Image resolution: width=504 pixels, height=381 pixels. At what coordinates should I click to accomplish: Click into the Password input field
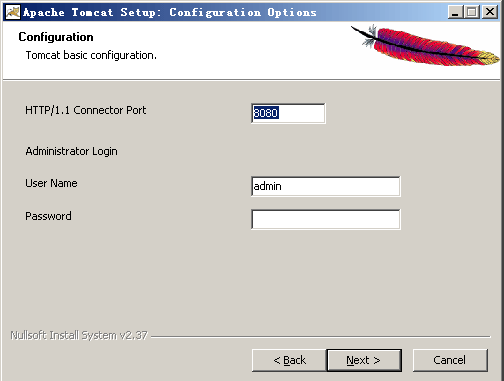(326, 219)
